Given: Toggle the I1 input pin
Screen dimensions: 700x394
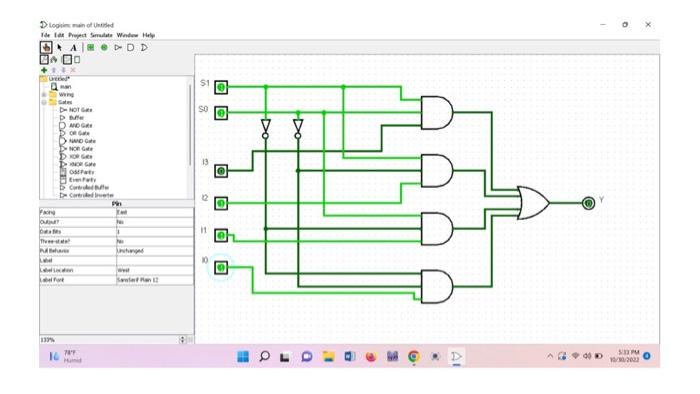Looking at the screenshot, I should click(221, 235).
